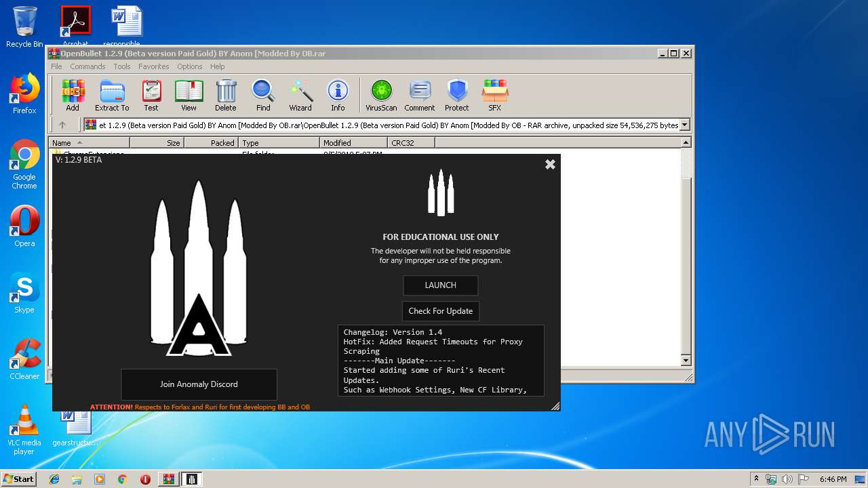
Task: Sort by Modified column header
Action: (353, 142)
